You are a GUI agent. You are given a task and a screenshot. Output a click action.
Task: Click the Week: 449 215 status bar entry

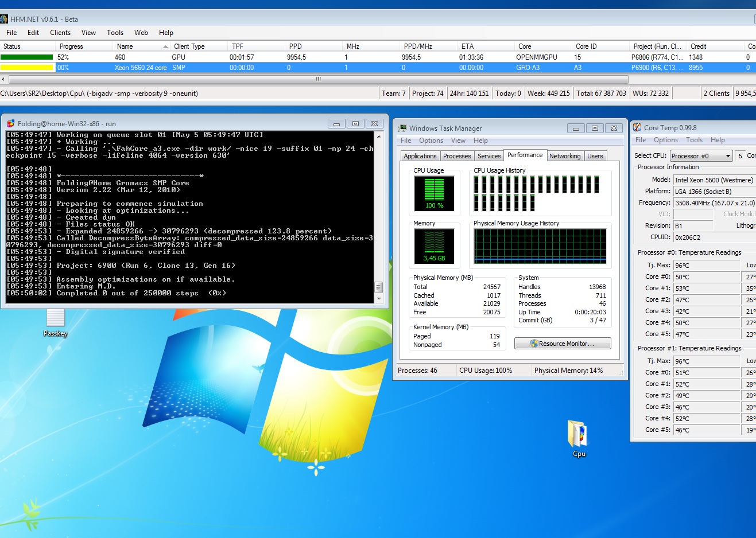pos(548,93)
